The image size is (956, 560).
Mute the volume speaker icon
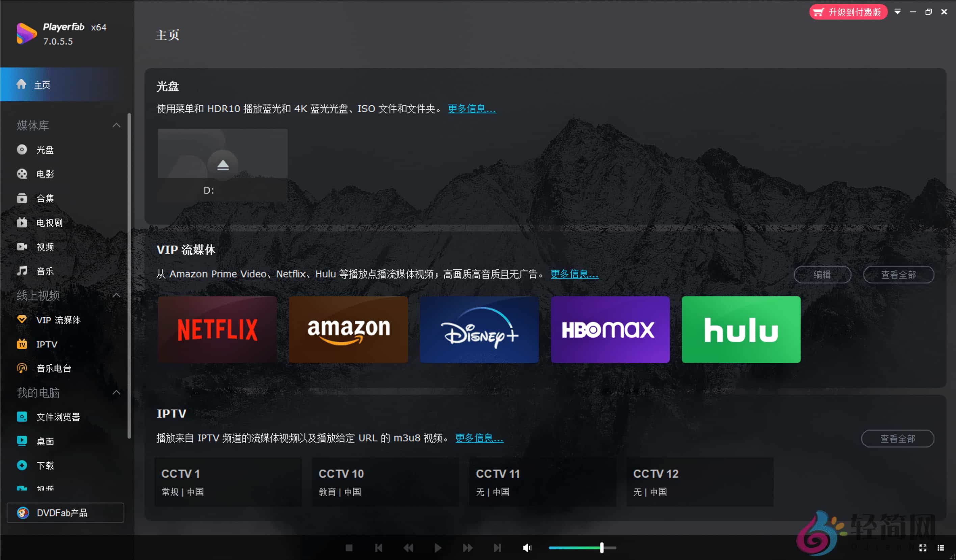tap(527, 548)
